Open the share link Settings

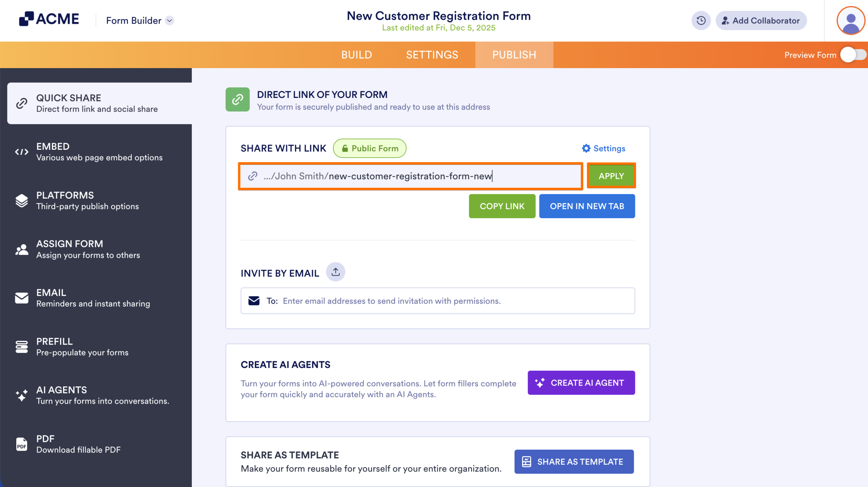pyautogui.click(x=603, y=148)
